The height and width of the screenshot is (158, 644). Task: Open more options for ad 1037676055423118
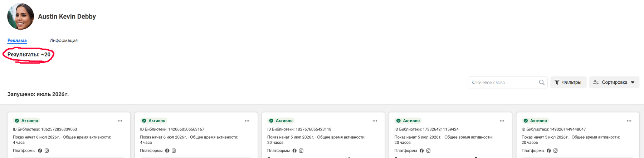pyautogui.click(x=375, y=121)
